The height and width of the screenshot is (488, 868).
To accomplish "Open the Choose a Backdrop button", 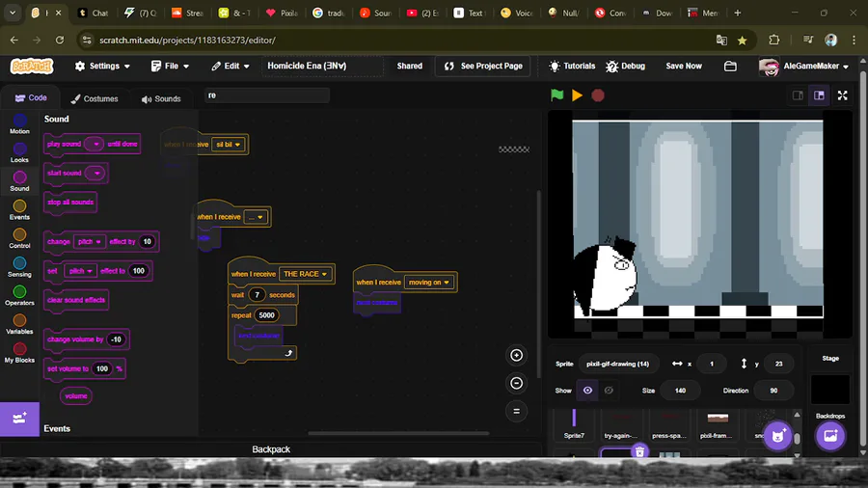I will pyautogui.click(x=830, y=436).
